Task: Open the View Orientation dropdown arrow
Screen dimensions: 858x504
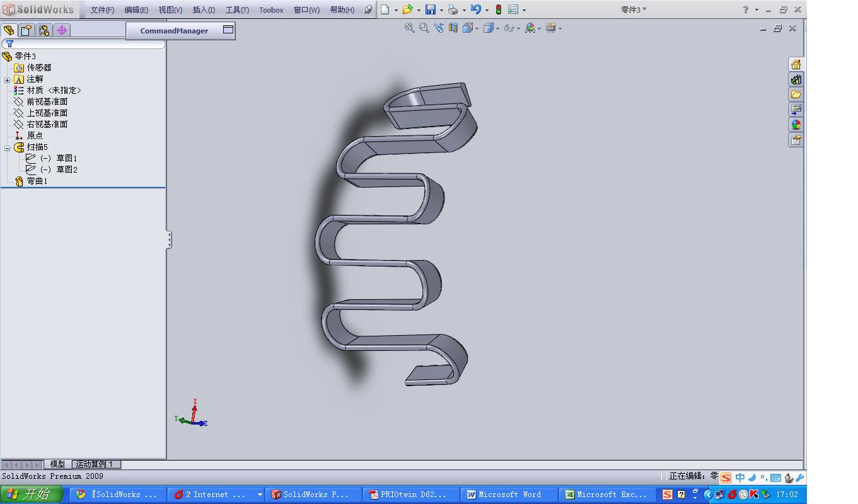Action: 477,28
